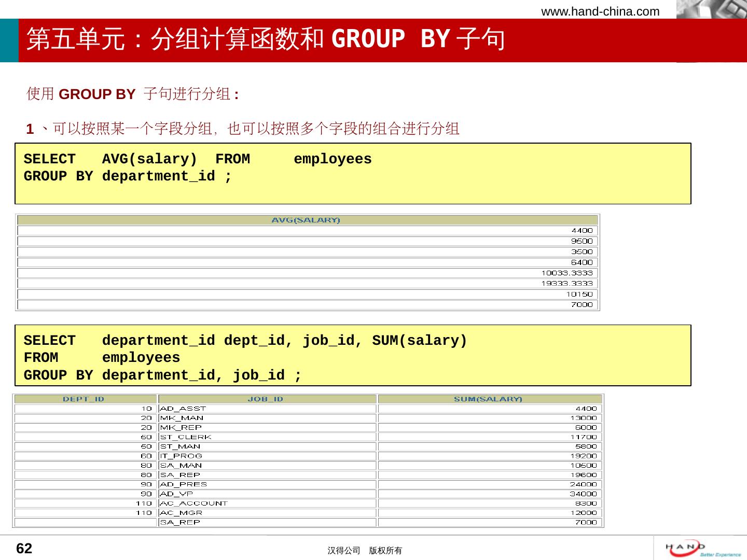Click the AD_PRES job cell

pos(267,484)
